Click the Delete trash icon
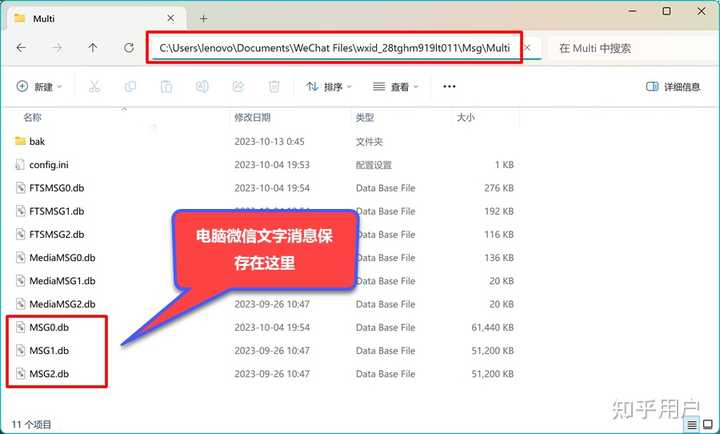Viewport: 720px width, 434px height. click(x=274, y=86)
